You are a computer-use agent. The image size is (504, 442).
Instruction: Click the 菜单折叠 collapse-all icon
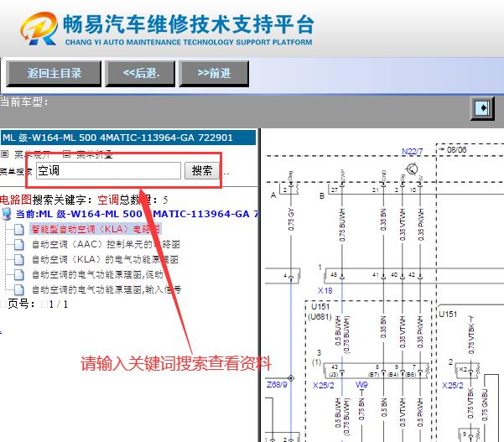[66, 153]
